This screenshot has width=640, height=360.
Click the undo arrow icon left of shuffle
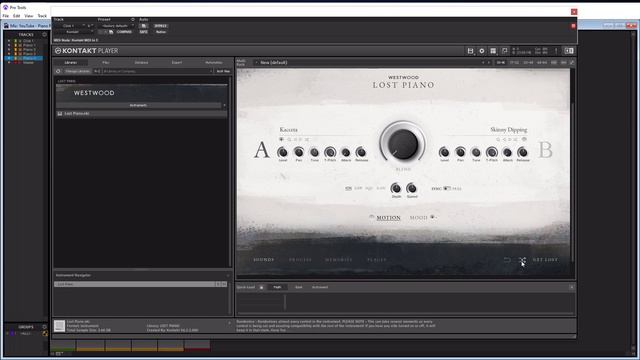tap(507, 260)
